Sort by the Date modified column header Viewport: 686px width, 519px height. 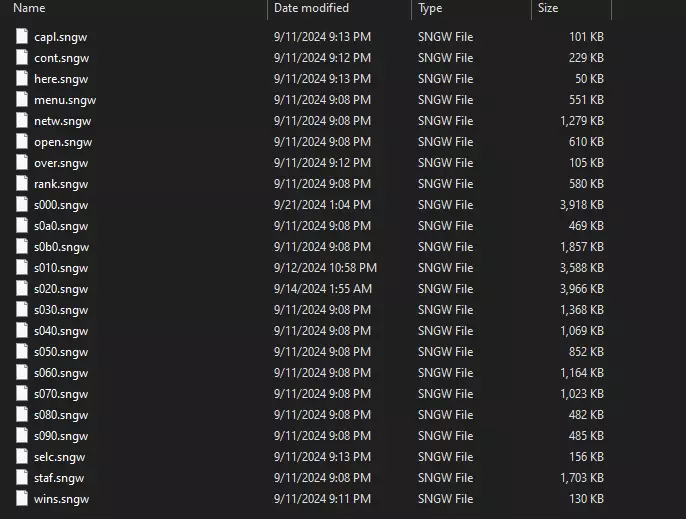pyautogui.click(x=311, y=8)
